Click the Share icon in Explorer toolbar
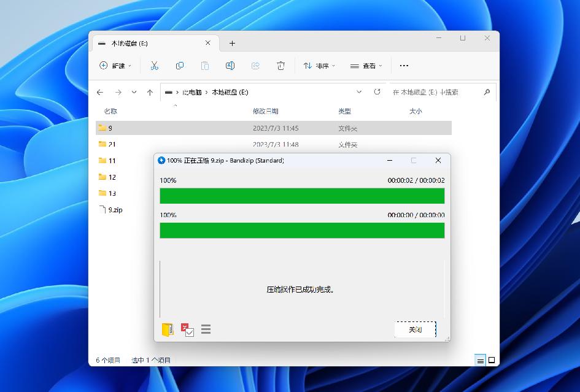The height and width of the screenshot is (392, 580). (255, 66)
